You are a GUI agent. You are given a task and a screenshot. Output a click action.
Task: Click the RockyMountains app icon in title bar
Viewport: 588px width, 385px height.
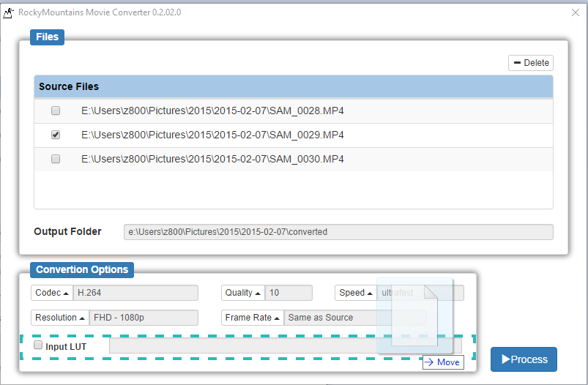coord(10,12)
